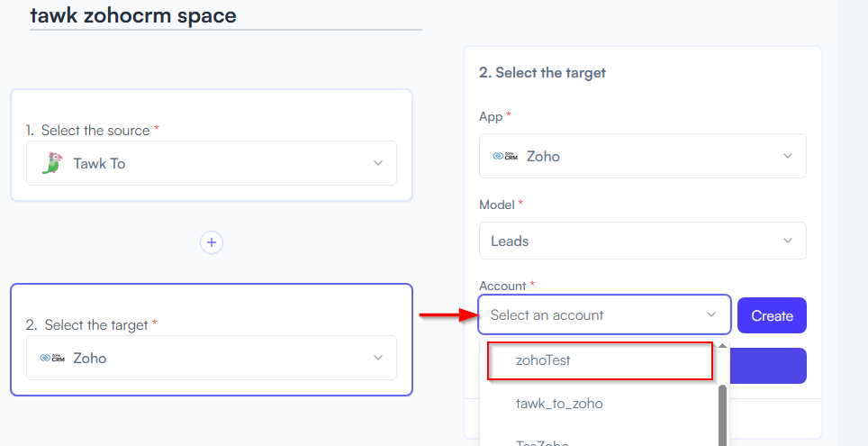
Task: Click the 2. Select the target heading
Action: click(542, 73)
